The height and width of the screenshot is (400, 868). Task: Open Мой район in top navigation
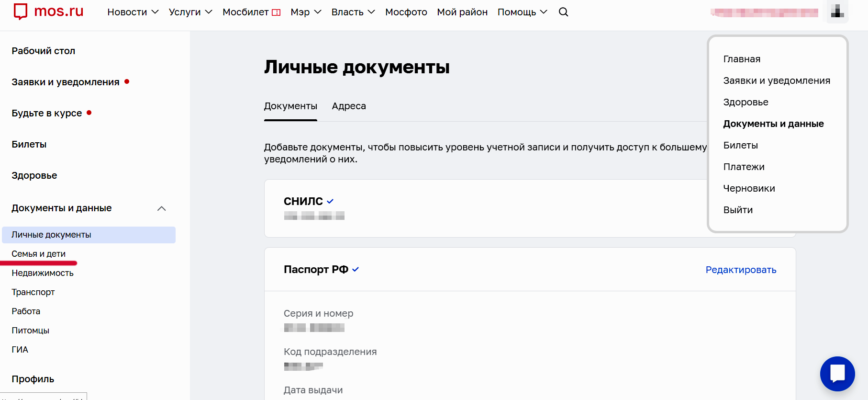coord(462,12)
